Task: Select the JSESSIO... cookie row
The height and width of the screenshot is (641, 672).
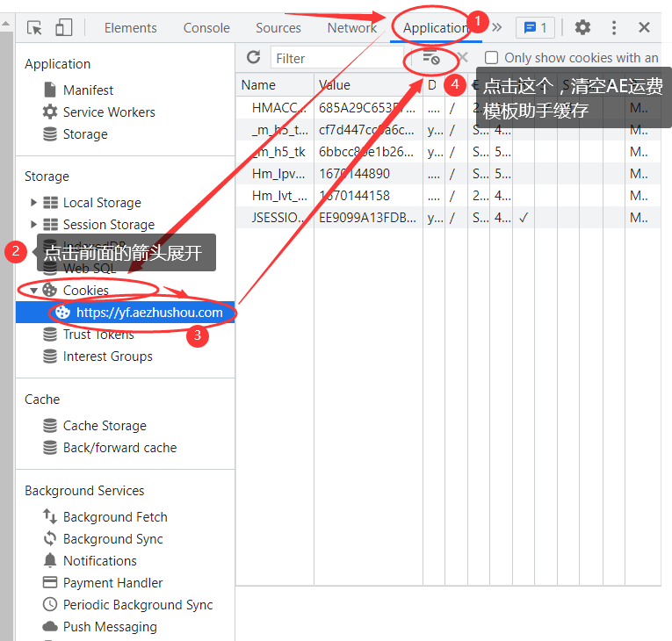Action: 448,217
